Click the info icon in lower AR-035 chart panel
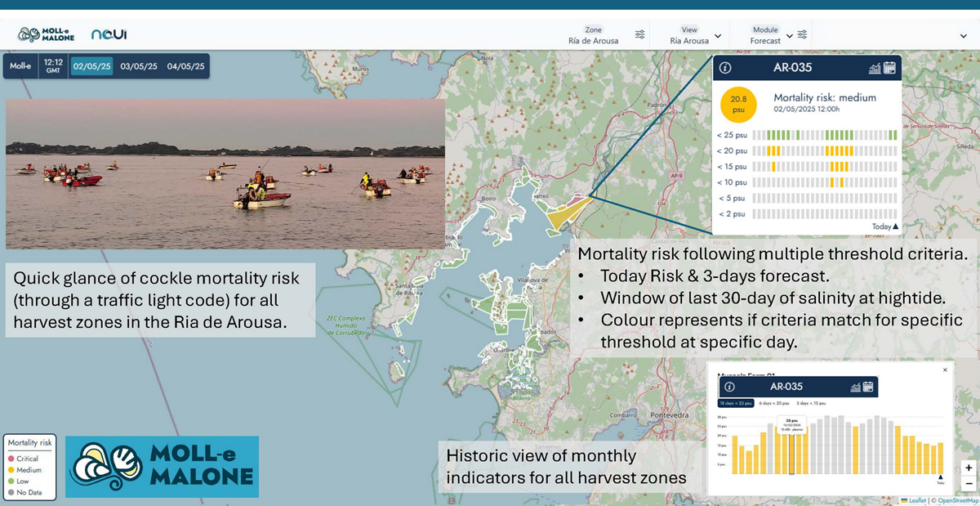Viewport: 980px width, 506px height. (729, 387)
